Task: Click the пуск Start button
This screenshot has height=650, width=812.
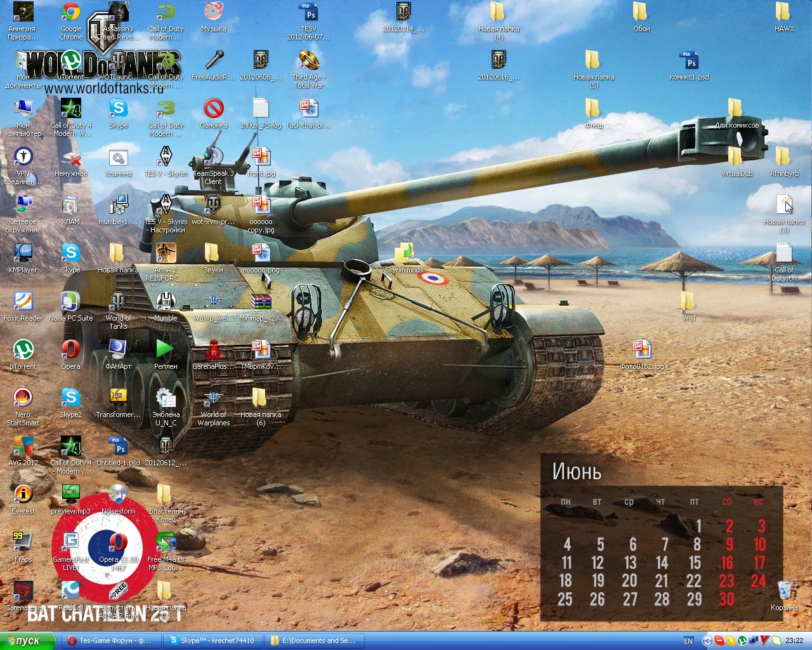Action: pos(27,641)
